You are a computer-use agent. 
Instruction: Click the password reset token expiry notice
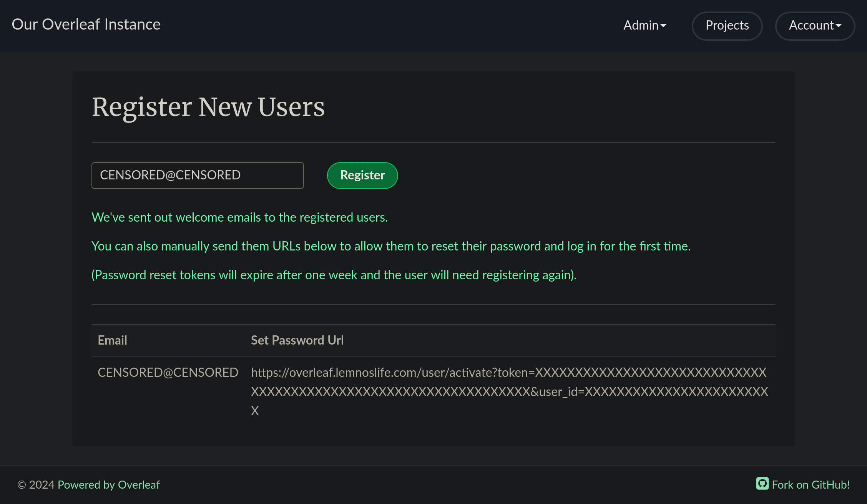tap(334, 275)
